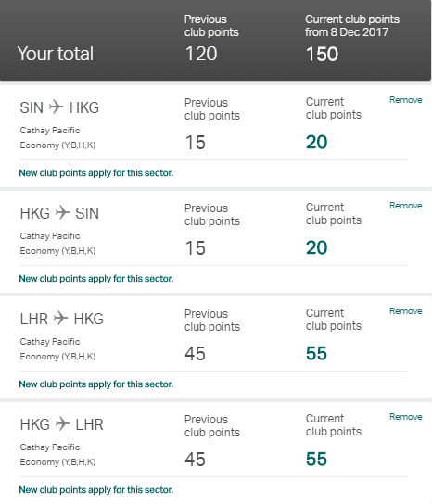
Task: Click the previous total of 120 points
Action: click(x=201, y=54)
